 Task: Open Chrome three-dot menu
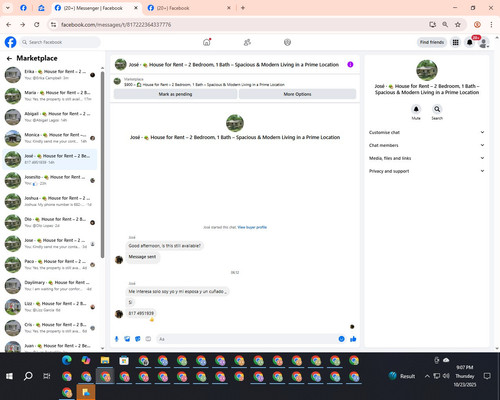pos(491,25)
